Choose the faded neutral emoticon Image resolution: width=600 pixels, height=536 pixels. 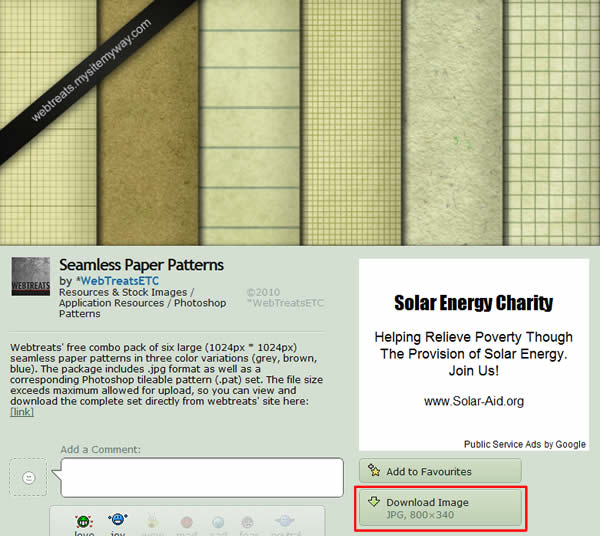point(285,521)
